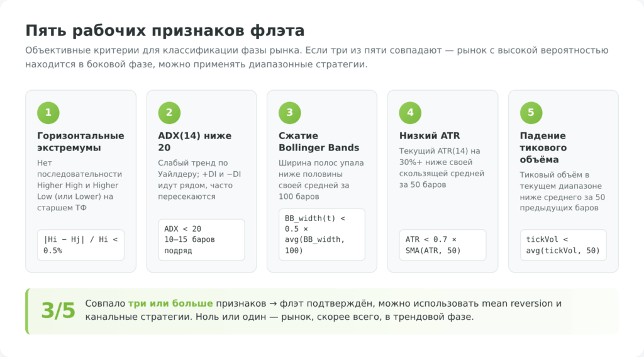This screenshot has height=357, width=644.
Task: Click the green number 5 badge
Action: [531, 113]
